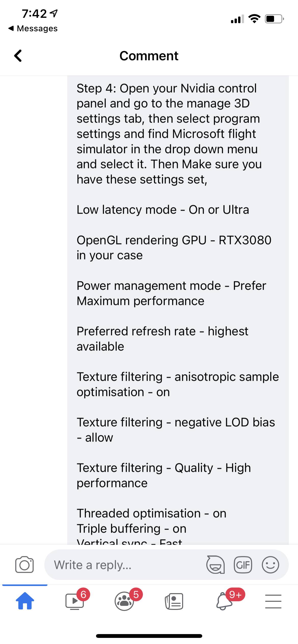Tap the Comment header title
This screenshot has height=644, width=298.
coord(149,56)
